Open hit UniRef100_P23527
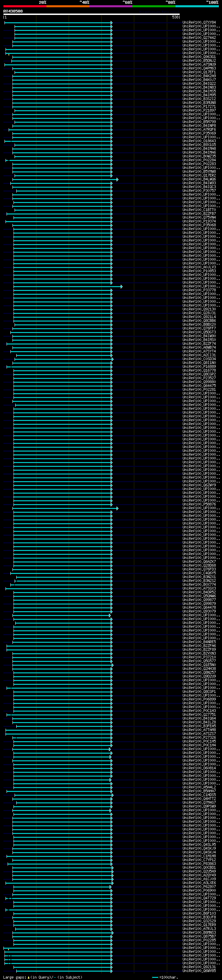The height and width of the screenshot is (980, 222). pyautogui.click(x=199, y=378)
